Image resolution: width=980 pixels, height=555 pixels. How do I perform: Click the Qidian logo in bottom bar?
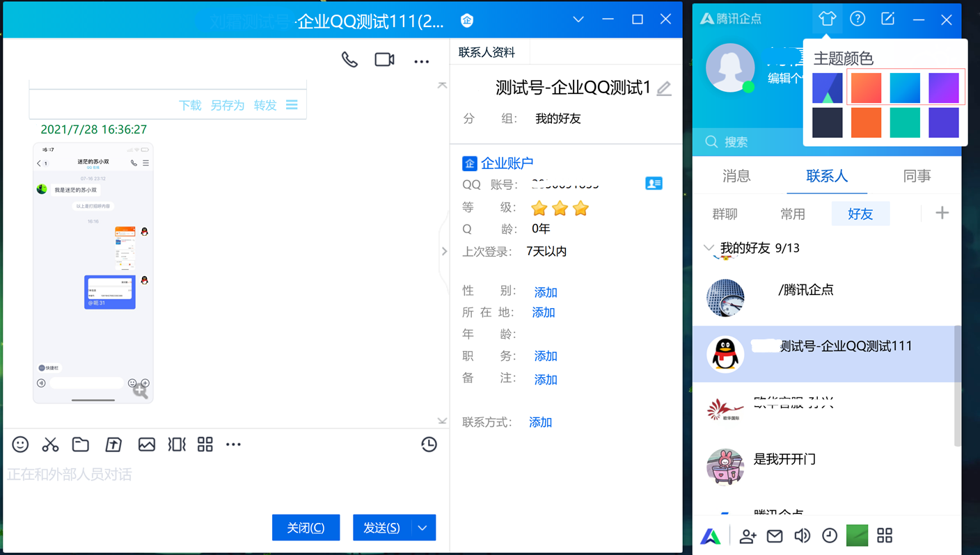tap(711, 536)
